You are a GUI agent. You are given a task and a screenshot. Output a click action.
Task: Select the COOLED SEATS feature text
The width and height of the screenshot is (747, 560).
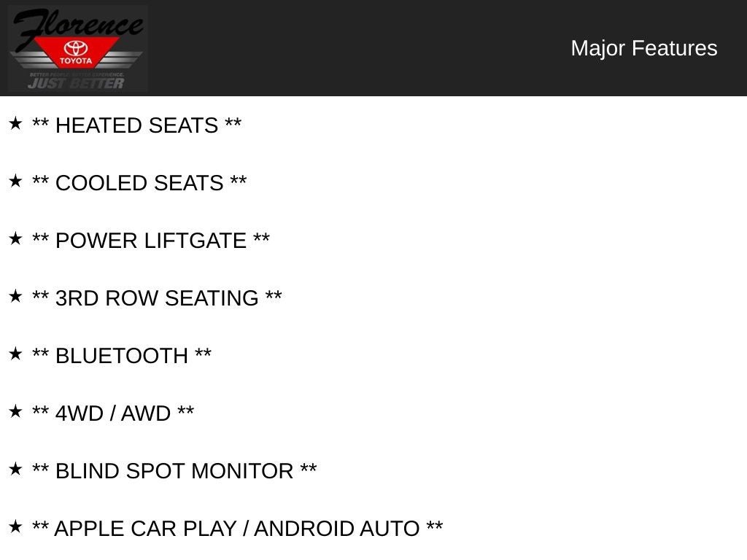click(x=139, y=183)
